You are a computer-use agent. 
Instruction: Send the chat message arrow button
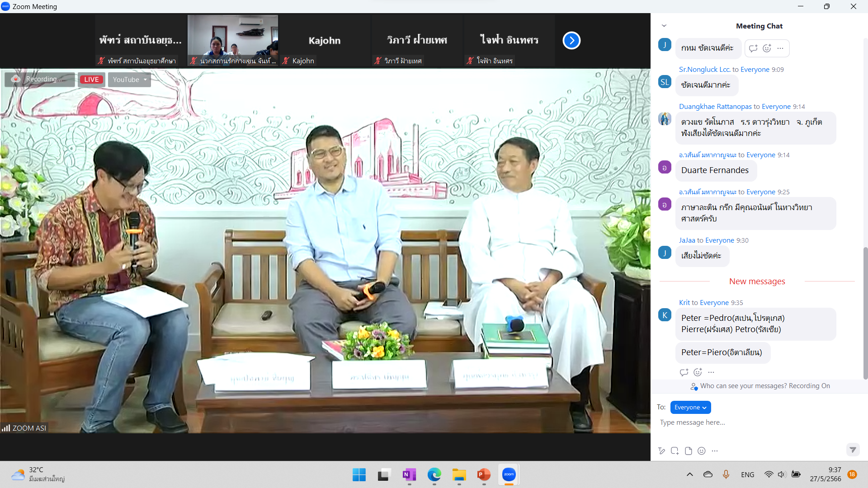coord(853,450)
